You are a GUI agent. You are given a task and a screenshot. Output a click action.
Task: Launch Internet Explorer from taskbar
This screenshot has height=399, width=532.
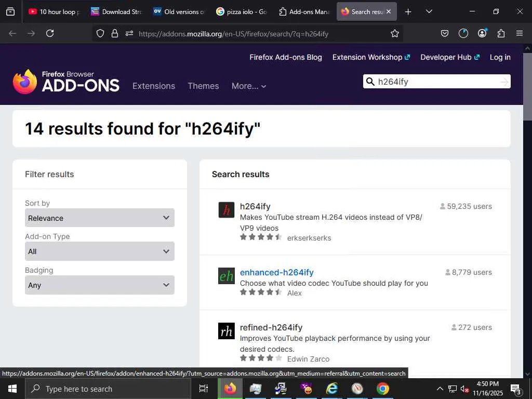[x=331, y=389]
